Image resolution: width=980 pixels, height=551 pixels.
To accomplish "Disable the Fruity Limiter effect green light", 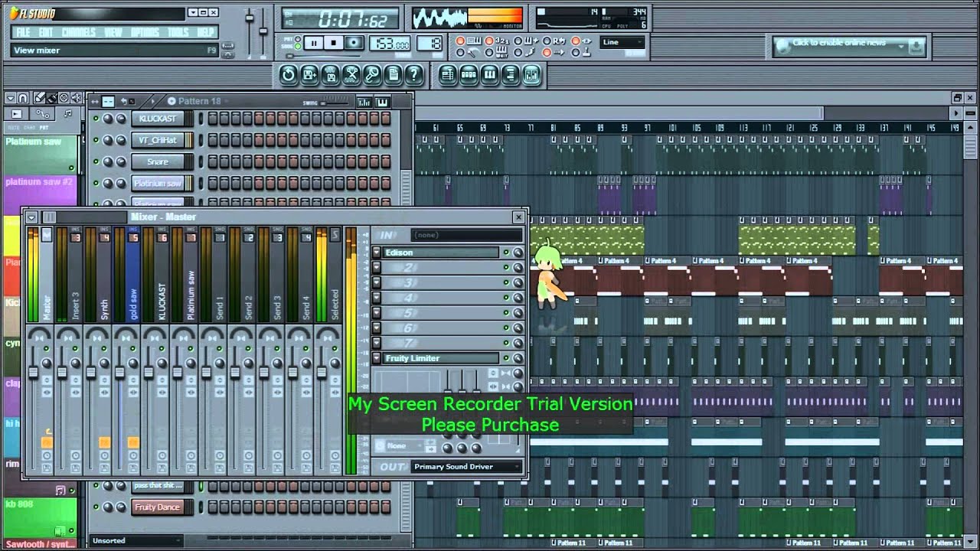I will tap(506, 358).
